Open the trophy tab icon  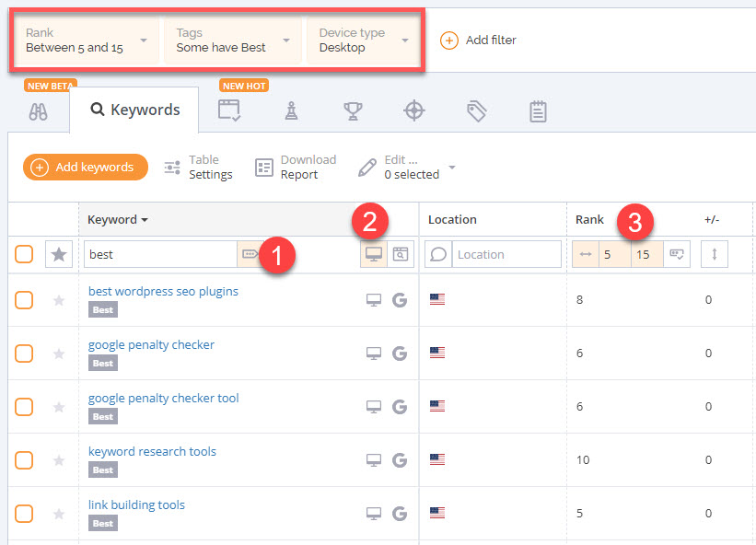[352, 111]
